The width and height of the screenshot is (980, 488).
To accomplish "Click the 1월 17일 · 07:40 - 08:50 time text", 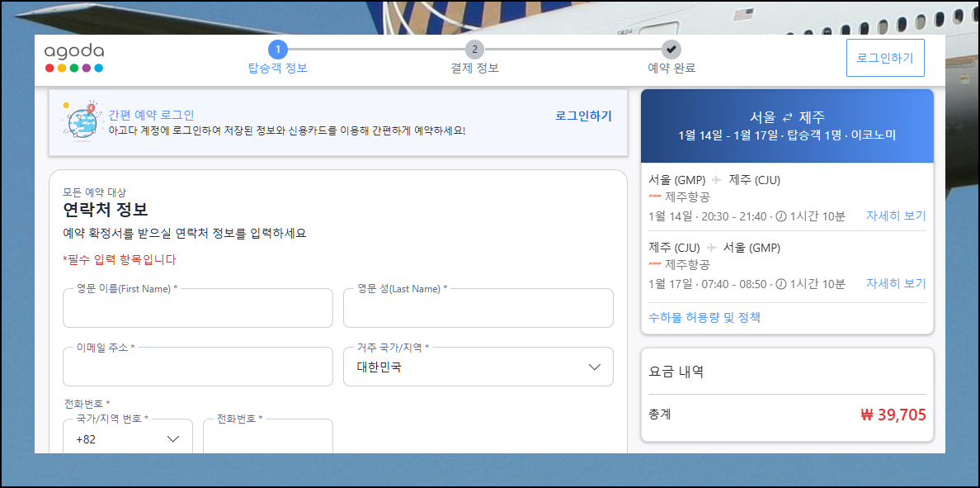I will pos(708,284).
